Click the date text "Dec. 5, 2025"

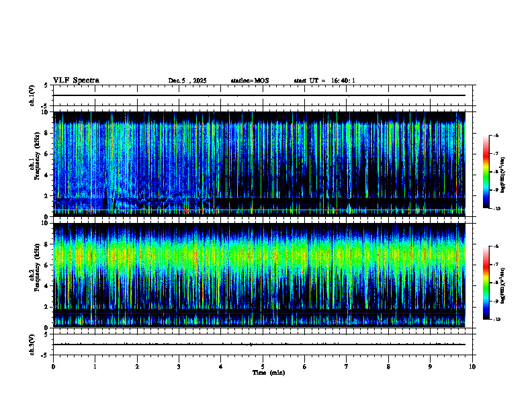tap(187, 81)
